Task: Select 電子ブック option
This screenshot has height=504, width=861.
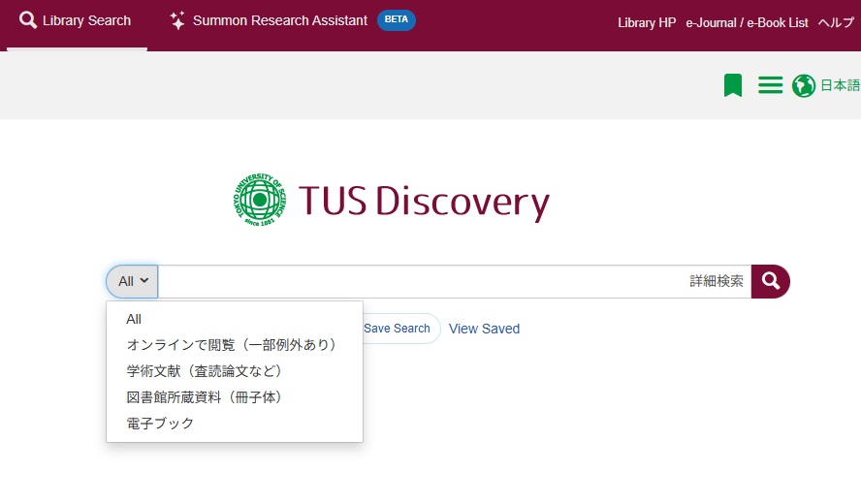Action: [x=160, y=424]
